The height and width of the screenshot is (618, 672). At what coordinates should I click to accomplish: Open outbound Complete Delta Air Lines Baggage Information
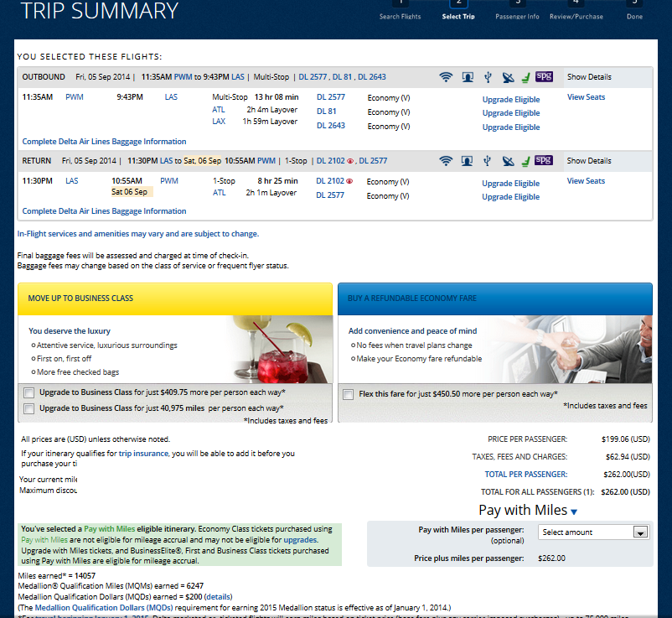(104, 142)
